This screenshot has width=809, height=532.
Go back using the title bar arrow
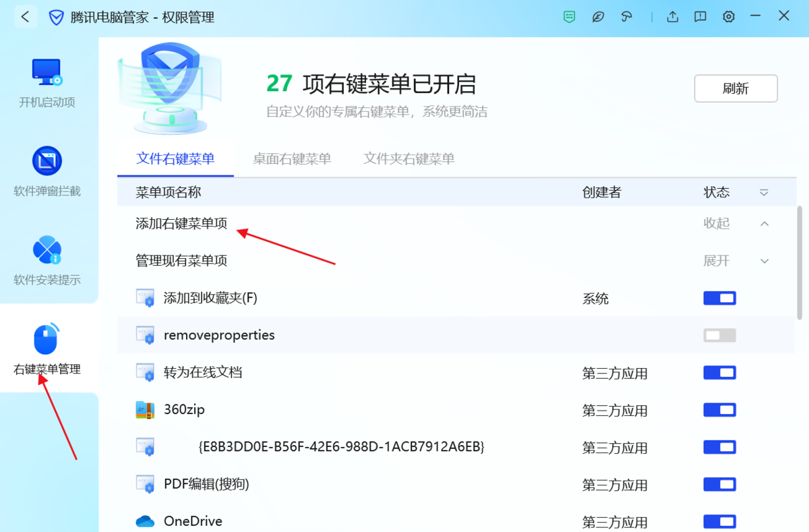pos(25,17)
